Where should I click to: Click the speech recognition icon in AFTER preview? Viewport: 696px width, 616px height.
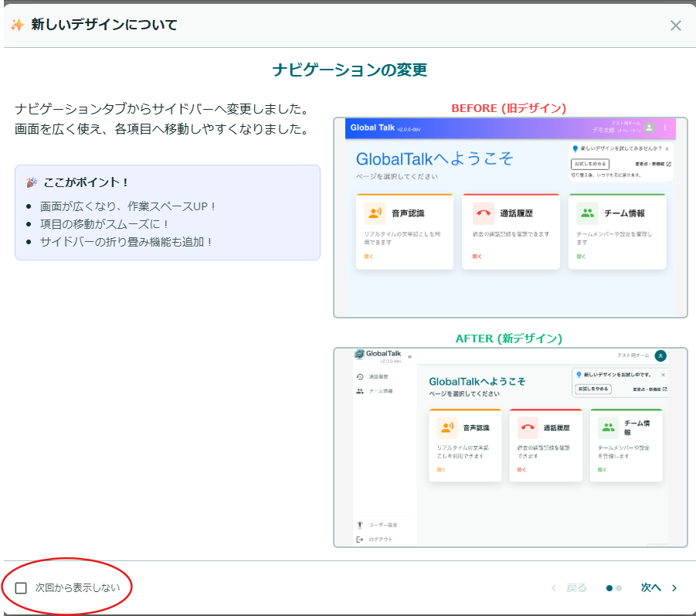coord(447,427)
